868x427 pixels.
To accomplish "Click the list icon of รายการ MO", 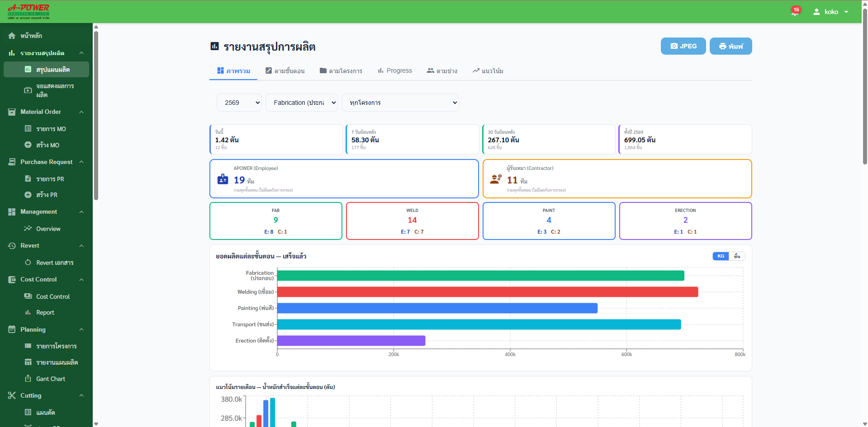I will [x=28, y=129].
